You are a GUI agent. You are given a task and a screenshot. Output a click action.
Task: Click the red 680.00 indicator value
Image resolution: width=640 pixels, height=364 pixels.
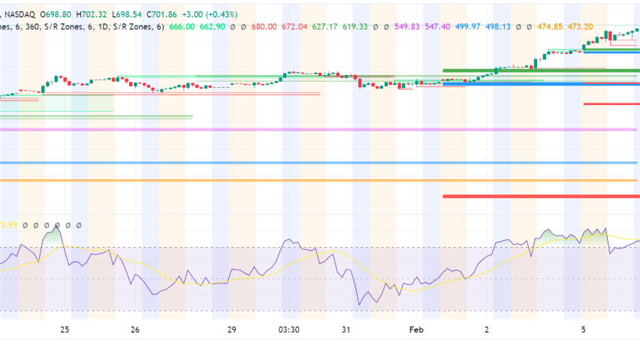[x=265, y=26]
